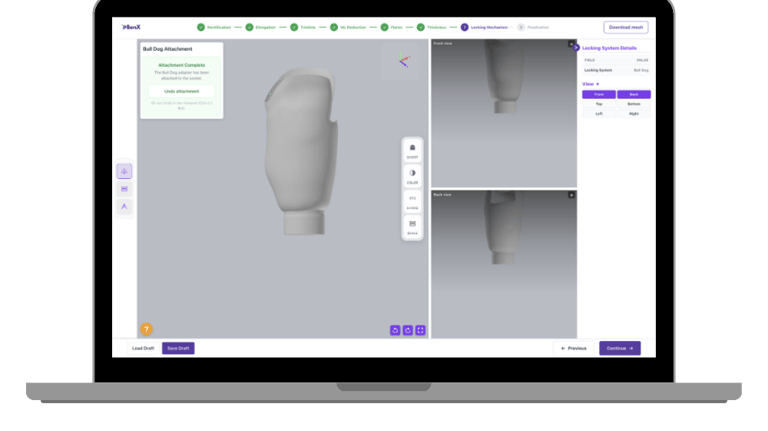Click the 'Attachment Complete' message text
Screen dimensions: 768x431
181,65
